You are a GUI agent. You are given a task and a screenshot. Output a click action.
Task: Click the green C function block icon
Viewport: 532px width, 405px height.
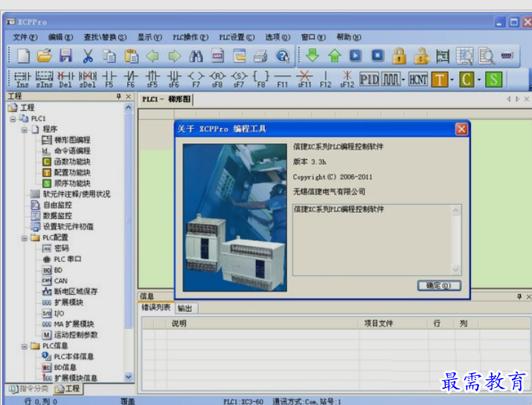[467, 80]
